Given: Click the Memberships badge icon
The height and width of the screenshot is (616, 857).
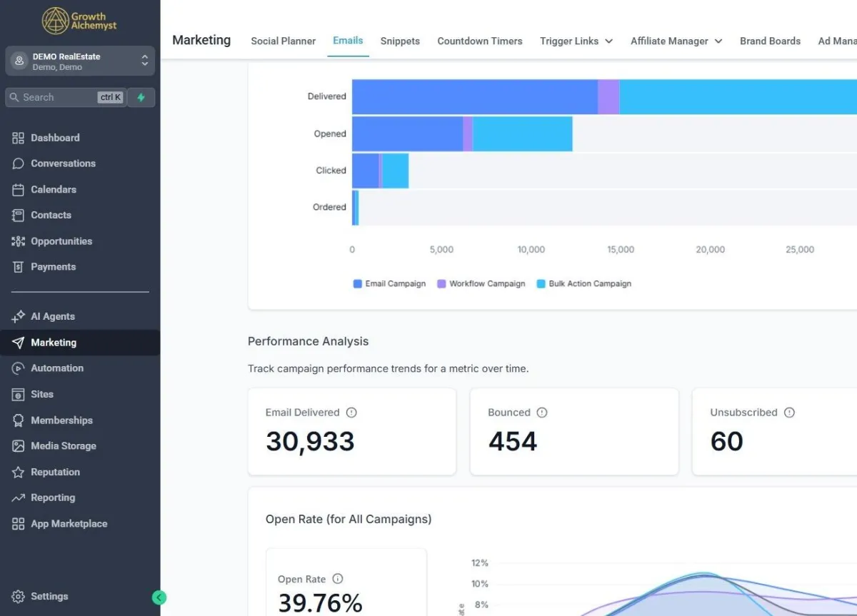Looking at the screenshot, I should coord(19,420).
